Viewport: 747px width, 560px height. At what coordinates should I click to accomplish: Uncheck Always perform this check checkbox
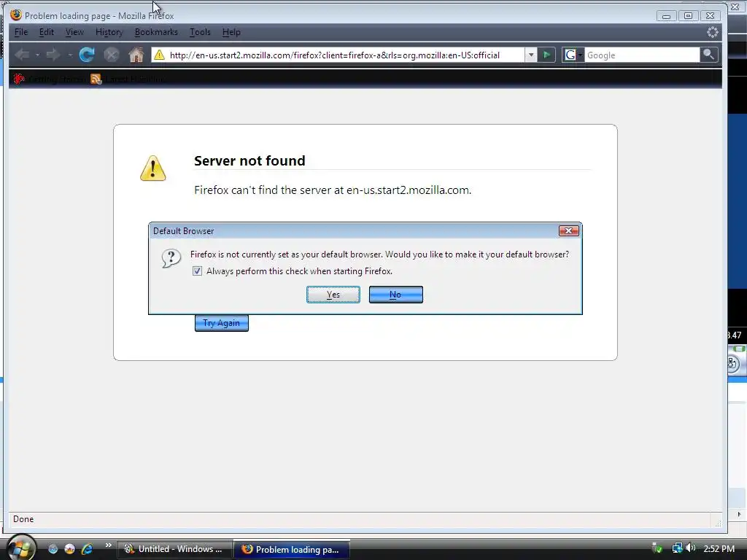197,271
